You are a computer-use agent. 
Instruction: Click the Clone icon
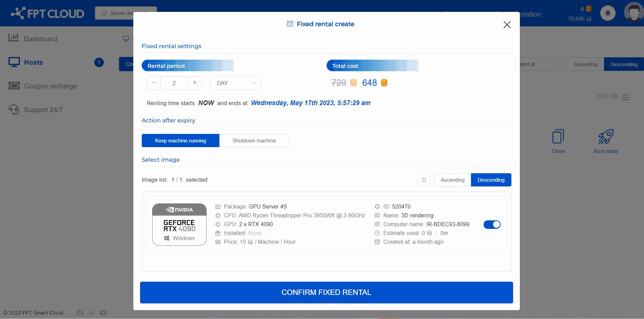tap(558, 137)
